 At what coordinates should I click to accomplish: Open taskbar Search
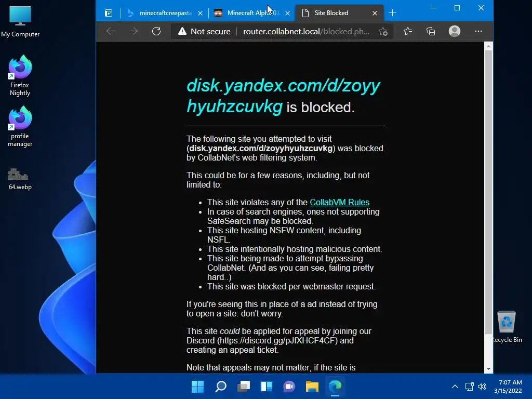[220, 387]
